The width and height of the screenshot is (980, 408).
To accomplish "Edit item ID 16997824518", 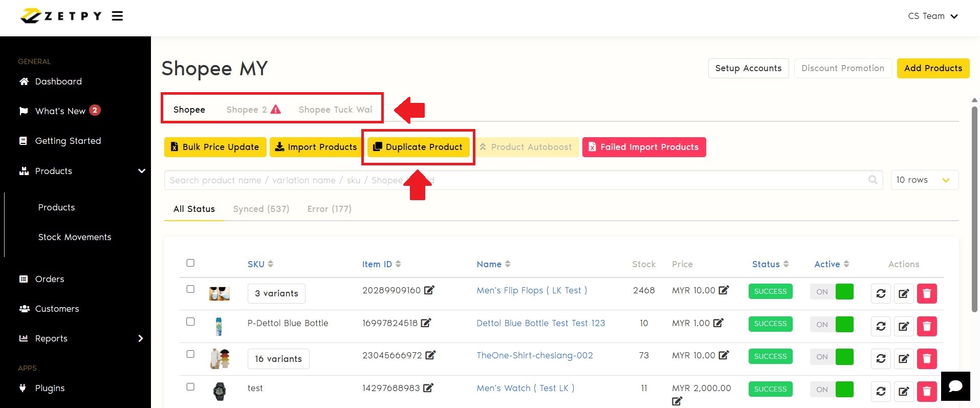I will coord(426,323).
